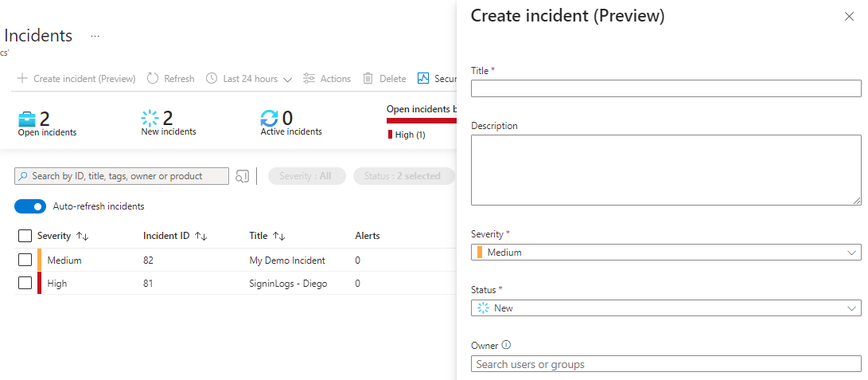Viewport: 868px width, 380px height.
Task: Open the Status : 2 selected filter
Action: tap(403, 176)
